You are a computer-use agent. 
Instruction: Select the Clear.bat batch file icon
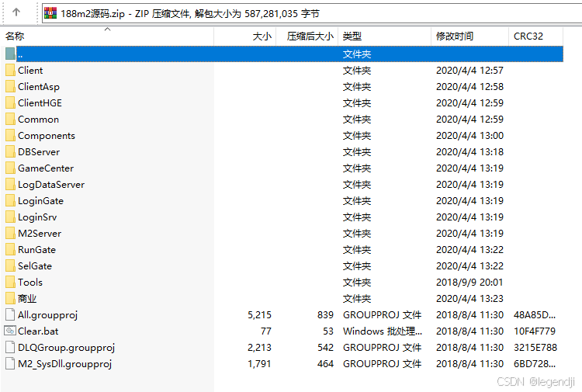pyautogui.click(x=10, y=331)
